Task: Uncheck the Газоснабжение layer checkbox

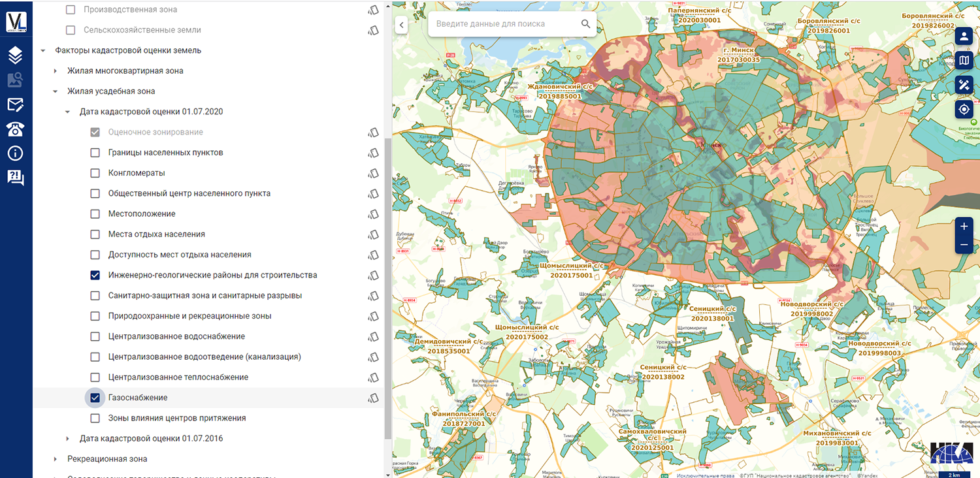Action: [95, 398]
